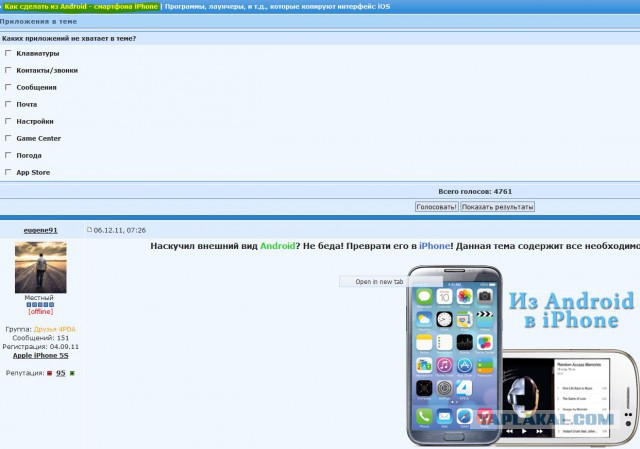640x449 pixels.
Task: Click the Messages app icon on phone image
Action: [x=424, y=297]
